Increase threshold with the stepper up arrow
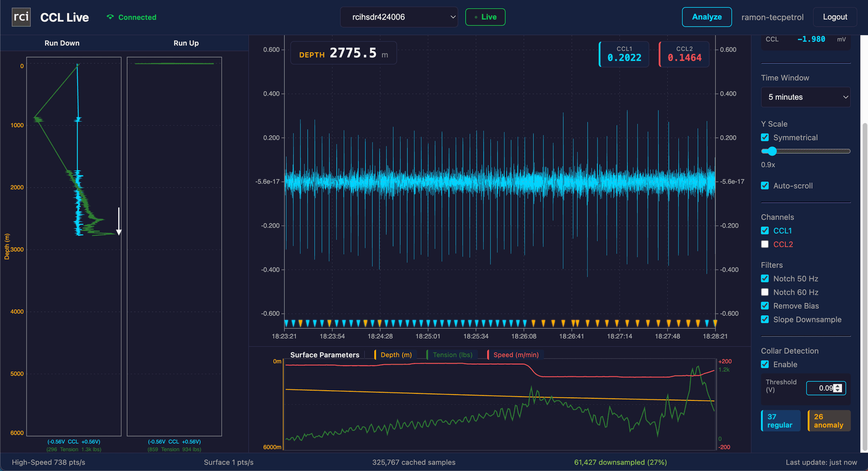 click(x=838, y=386)
